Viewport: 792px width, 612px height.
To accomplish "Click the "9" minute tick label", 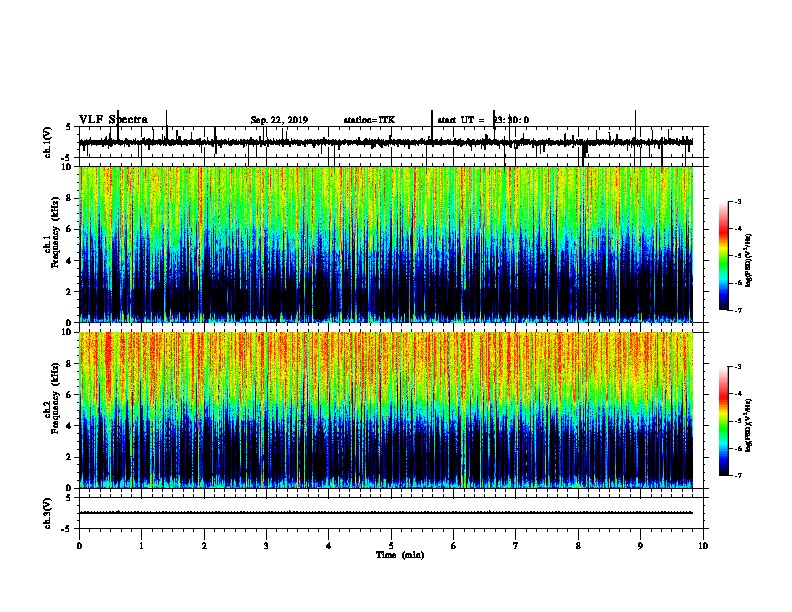I will [640, 546].
